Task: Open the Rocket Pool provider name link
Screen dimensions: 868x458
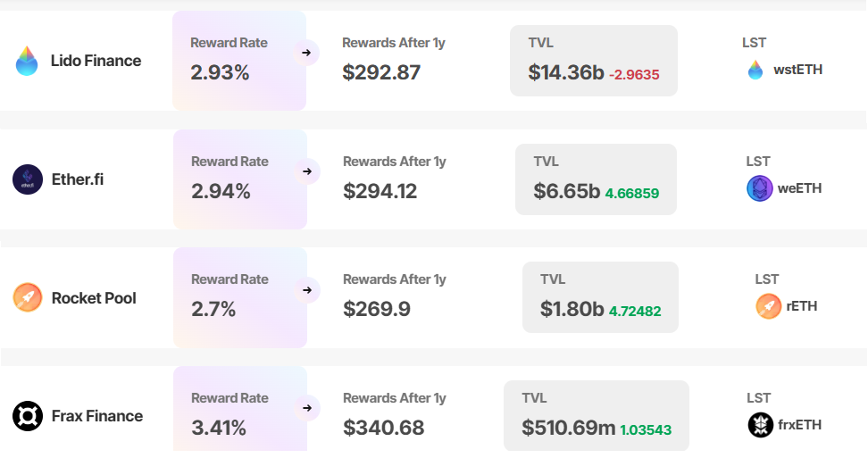Action: (x=94, y=298)
